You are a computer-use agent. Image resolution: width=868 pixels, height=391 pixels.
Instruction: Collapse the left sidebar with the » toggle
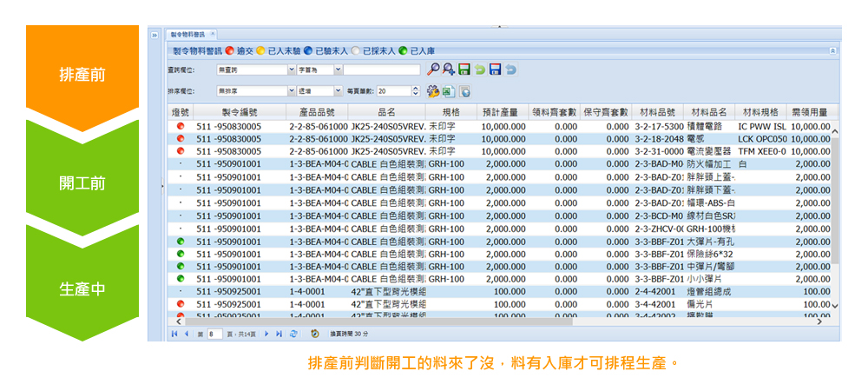coord(155,36)
